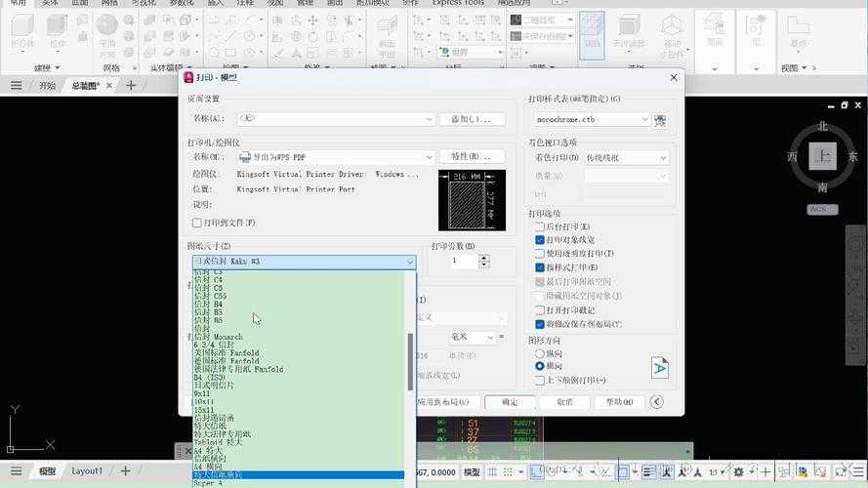Switch to the Layout1 tab
868x488 pixels.
(87, 470)
